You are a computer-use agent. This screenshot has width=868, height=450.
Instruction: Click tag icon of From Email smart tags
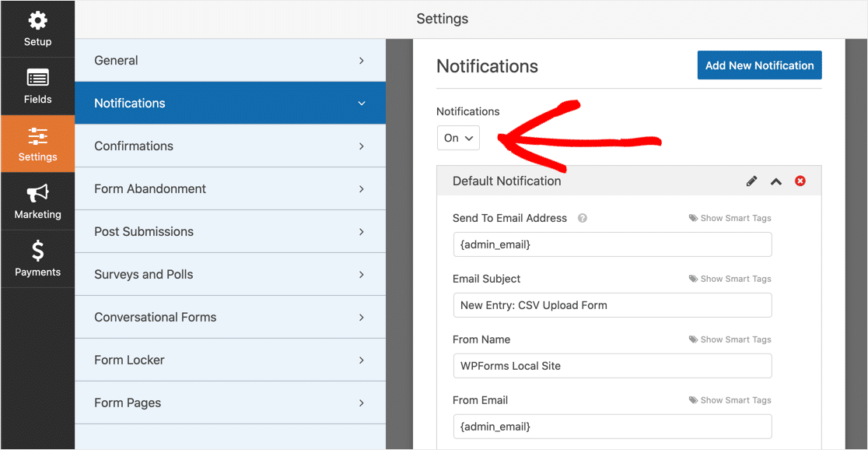point(693,400)
